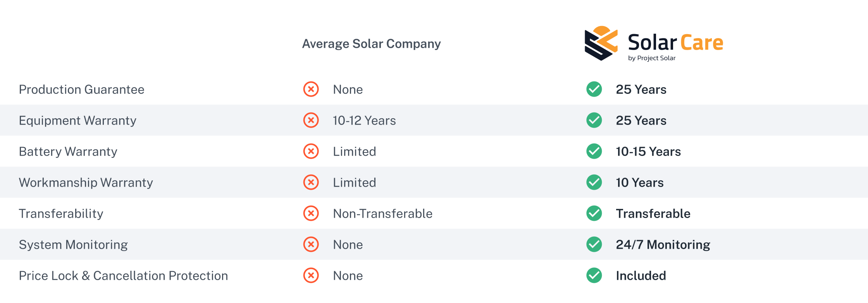This screenshot has width=868, height=303.
Task: Click red X icon in System Monitoring row
Action: click(x=311, y=244)
